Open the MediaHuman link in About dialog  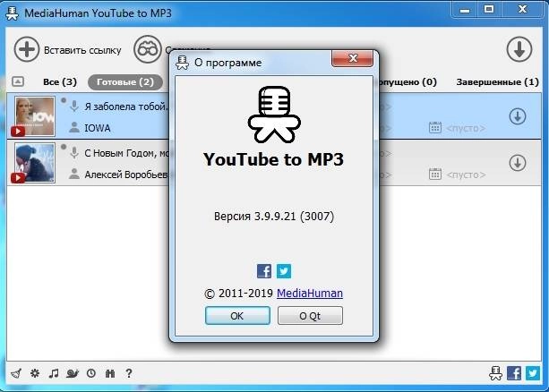(310, 294)
